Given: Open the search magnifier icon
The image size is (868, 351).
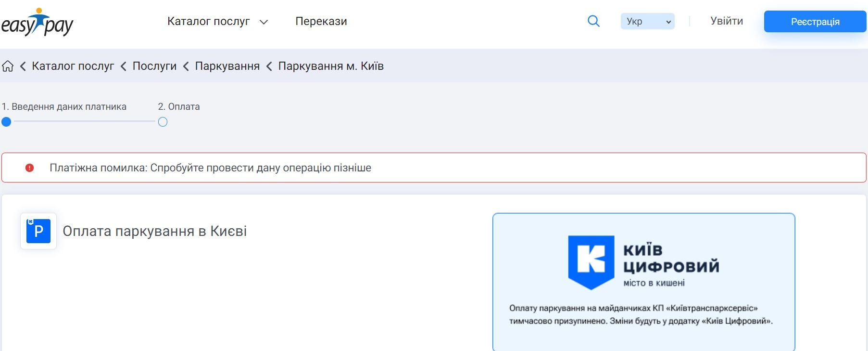Looking at the screenshot, I should point(594,21).
